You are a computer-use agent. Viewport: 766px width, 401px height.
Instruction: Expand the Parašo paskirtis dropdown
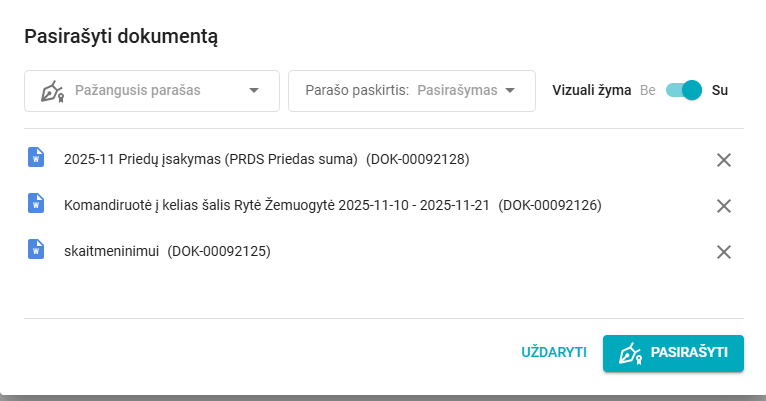coord(411,90)
